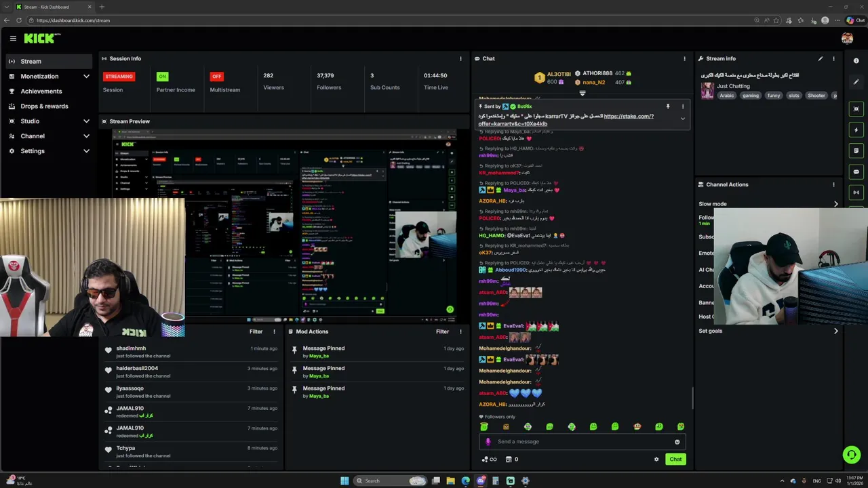Toggle the notes widget in right rail
Viewport: 868px width, 488px height.
[856, 150]
